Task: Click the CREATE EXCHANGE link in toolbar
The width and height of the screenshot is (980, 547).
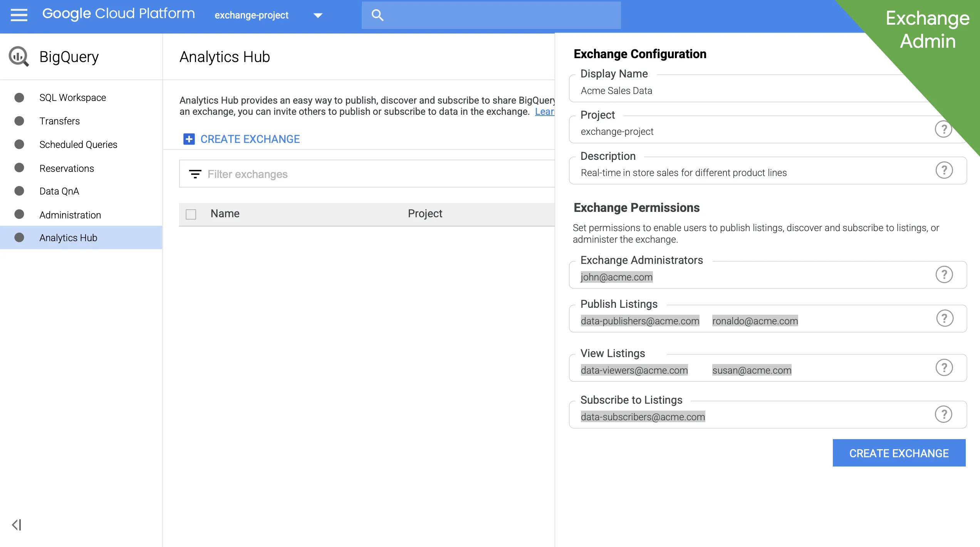Action: coord(250,139)
